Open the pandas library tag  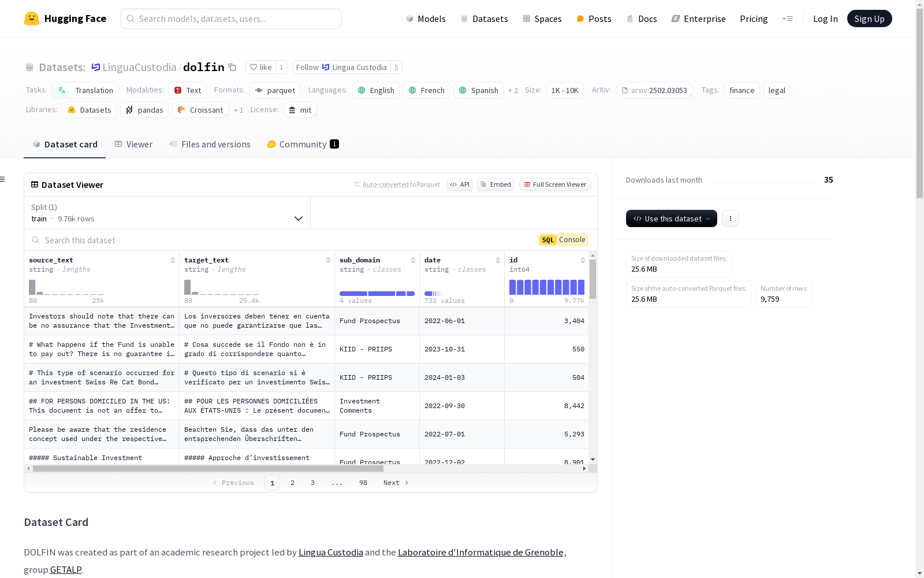(x=144, y=110)
